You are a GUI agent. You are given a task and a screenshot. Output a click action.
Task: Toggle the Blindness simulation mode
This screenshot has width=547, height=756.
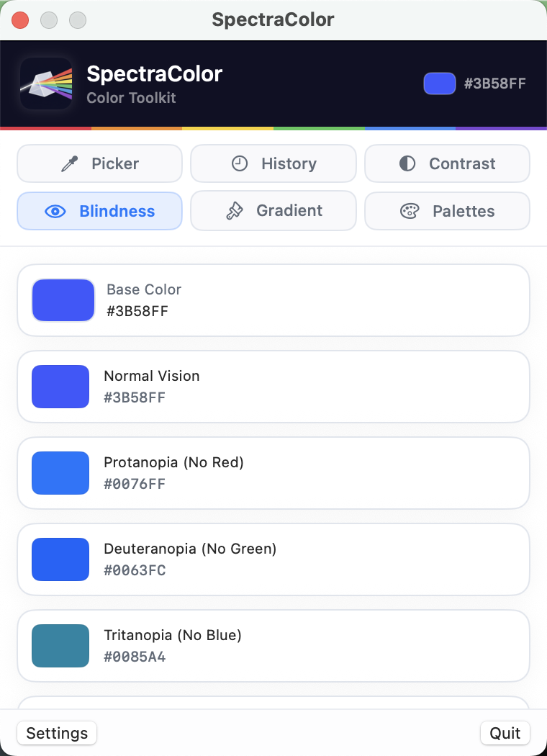coord(99,211)
